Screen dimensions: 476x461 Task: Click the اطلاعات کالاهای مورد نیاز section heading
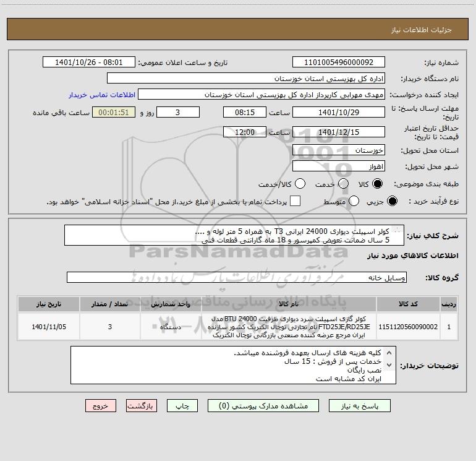tap(413, 256)
